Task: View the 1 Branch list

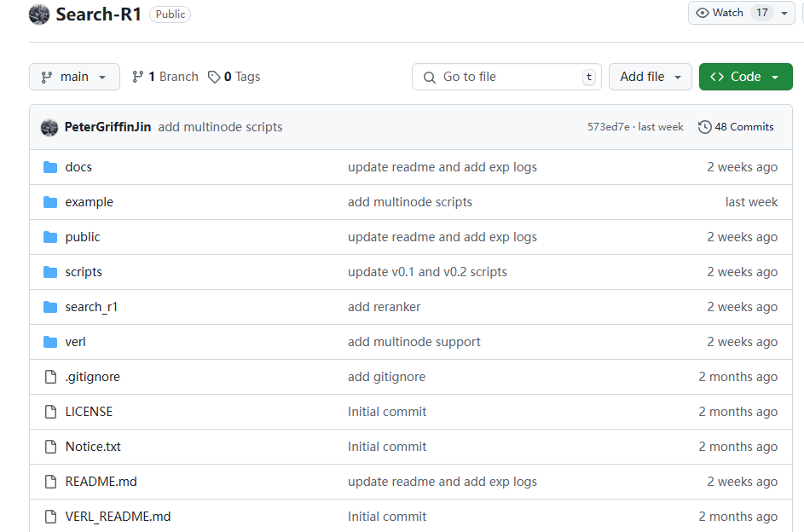Action: [165, 77]
